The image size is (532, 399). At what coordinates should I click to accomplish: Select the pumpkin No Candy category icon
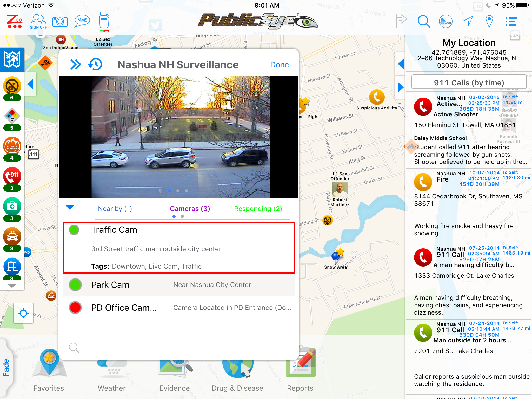point(12,149)
